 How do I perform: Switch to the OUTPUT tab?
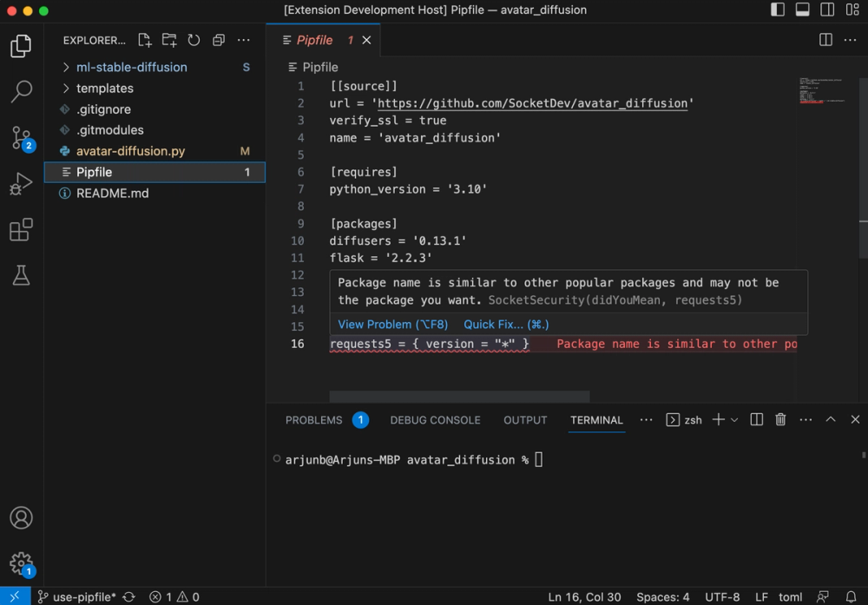pyautogui.click(x=524, y=420)
